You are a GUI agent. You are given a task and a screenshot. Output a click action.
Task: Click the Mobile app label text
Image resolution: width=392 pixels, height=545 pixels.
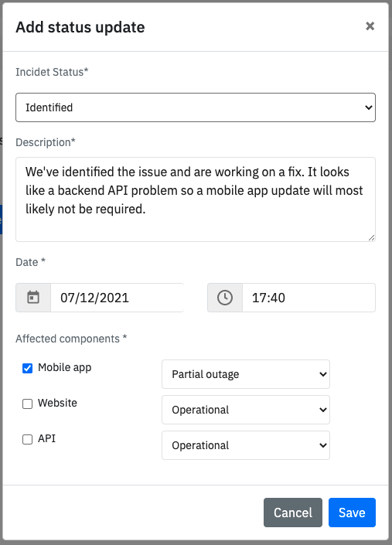[x=65, y=368]
